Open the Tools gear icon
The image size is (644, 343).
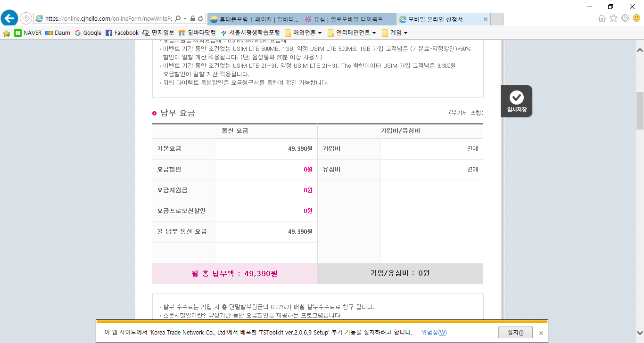[x=625, y=18]
